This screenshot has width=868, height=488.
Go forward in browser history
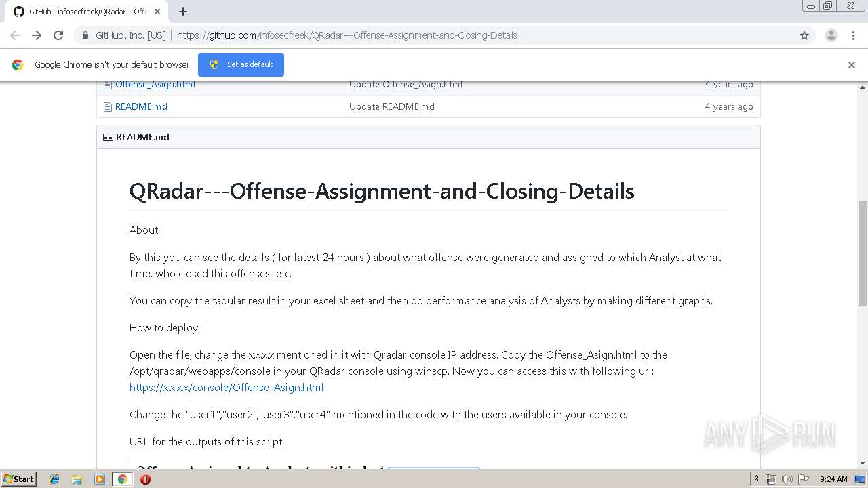(37, 35)
